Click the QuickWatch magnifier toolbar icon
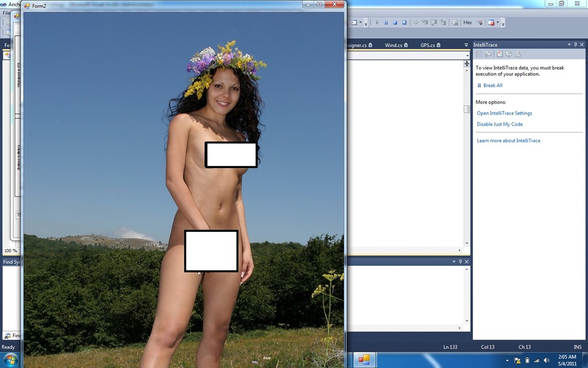The width and height of the screenshot is (588, 368). pyautogui.click(x=455, y=22)
